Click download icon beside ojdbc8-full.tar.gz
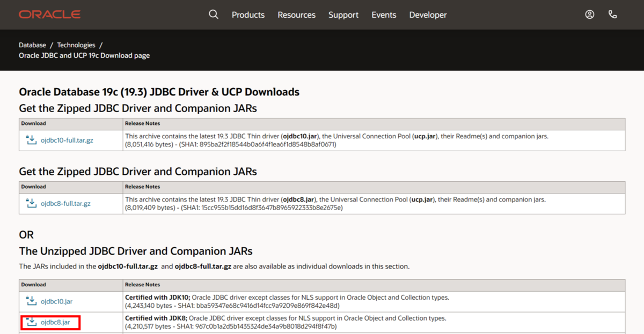Viewport: 644px width, 334px height. point(31,203)
